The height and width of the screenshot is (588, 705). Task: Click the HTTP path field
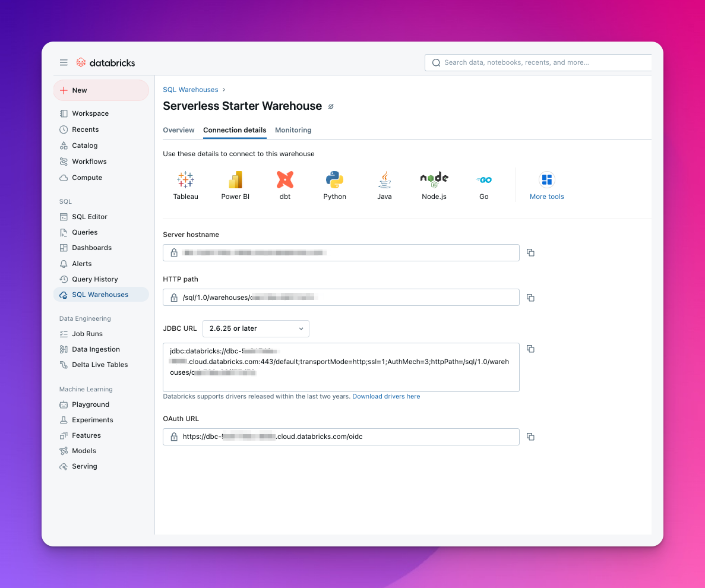coord(341,297)
